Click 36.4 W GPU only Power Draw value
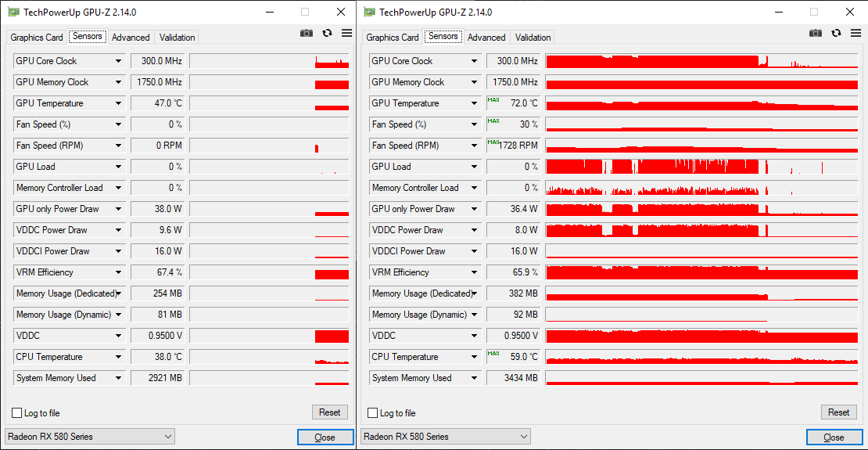The image size is (868, 450). [513, 209]
